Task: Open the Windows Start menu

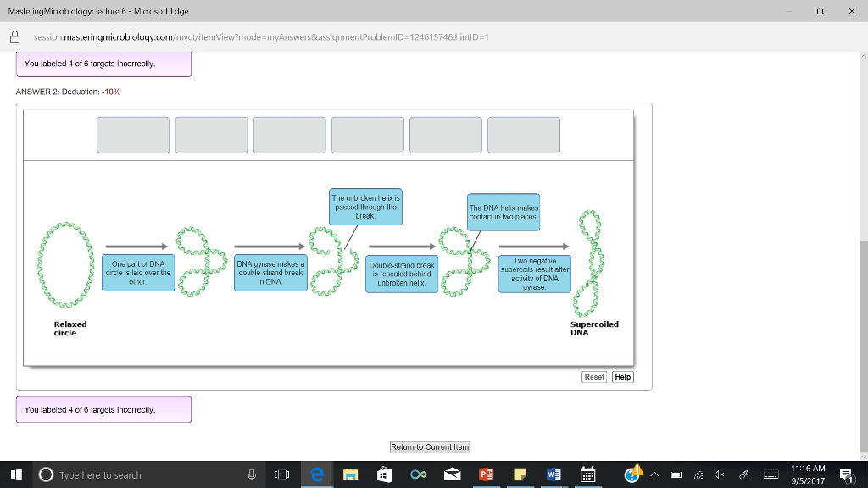Action: tap(16, 474)
